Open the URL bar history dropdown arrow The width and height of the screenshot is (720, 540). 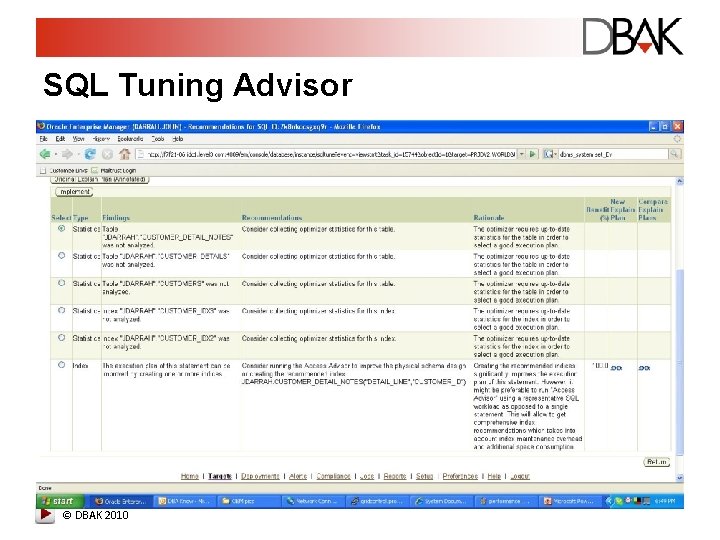(x=522, y=154)
